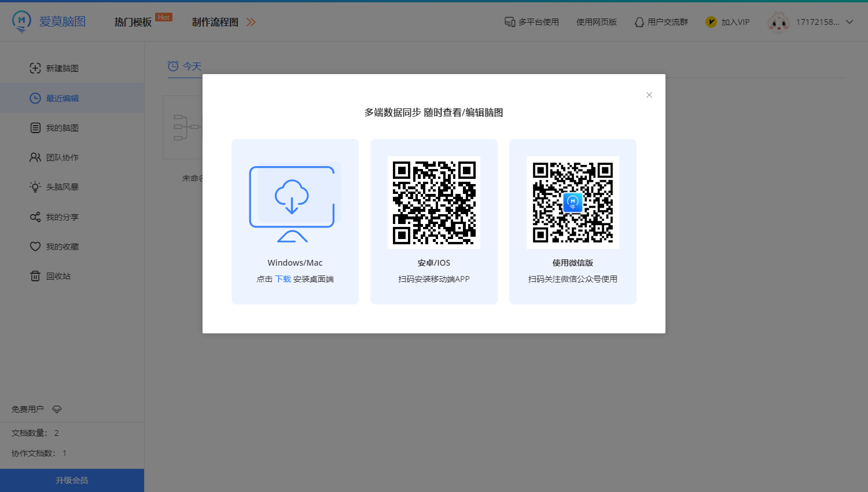Open 使用网页版 web version link
The image size is (868, 492).
pyautogui.click(x=597, y=22)
